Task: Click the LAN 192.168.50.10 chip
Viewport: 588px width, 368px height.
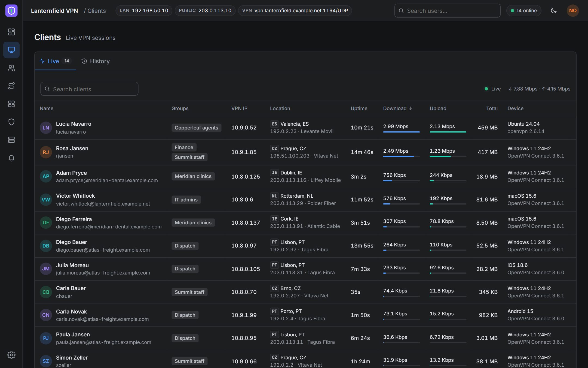Action: click(x=144, y=11)
